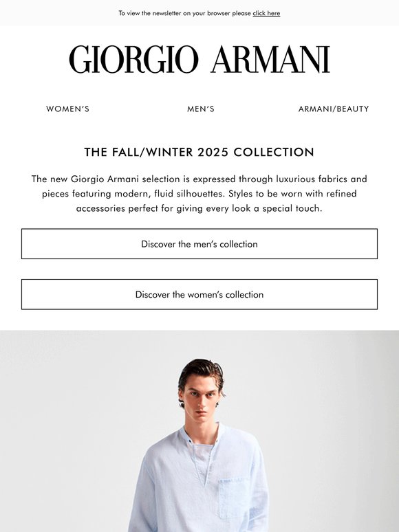Go to ARMANI/BEAUTY section

334,109
